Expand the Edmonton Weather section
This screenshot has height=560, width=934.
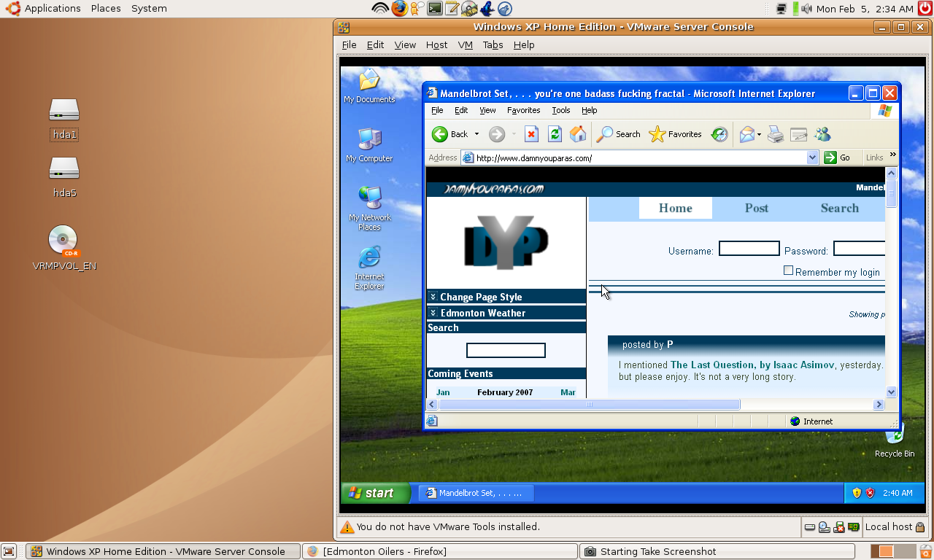pos(506,313)
